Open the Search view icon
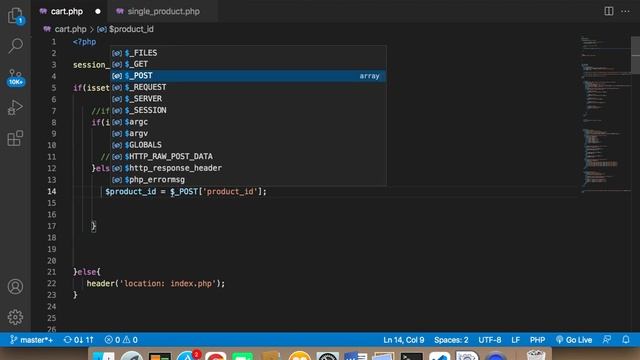Viewport: 640px width, 360px height. (16, 46)
